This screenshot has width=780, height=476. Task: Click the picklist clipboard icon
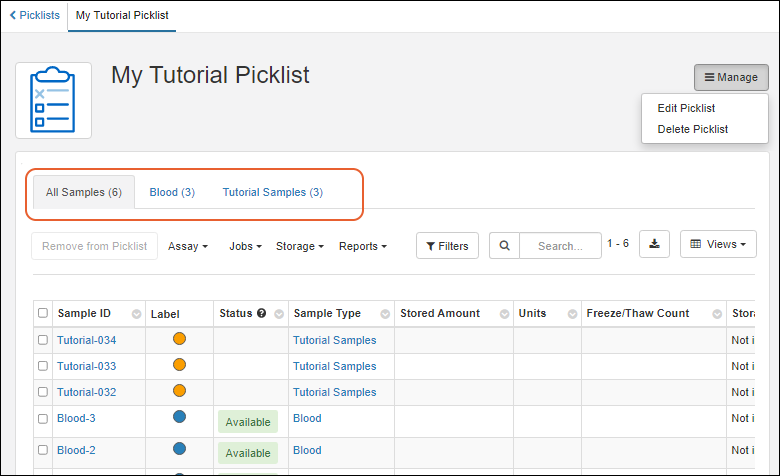(53, 100)
